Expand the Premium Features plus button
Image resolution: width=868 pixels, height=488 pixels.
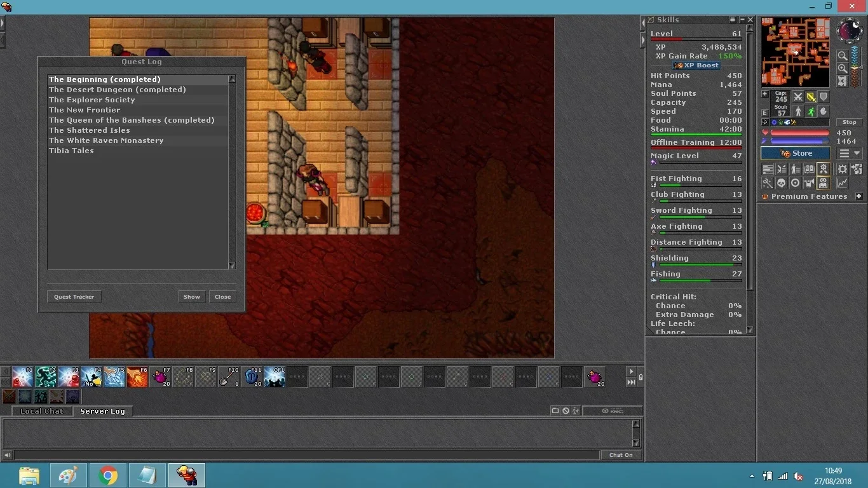[859, 196]
